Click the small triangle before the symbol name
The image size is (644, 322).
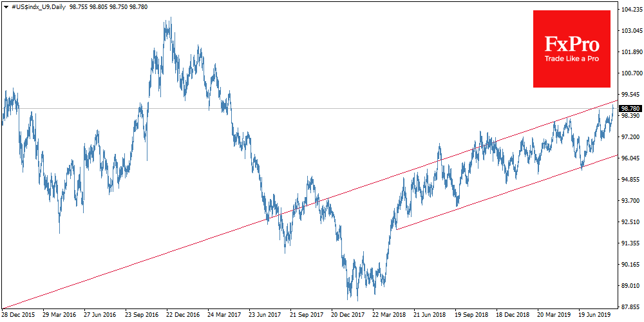coord(5,5)
